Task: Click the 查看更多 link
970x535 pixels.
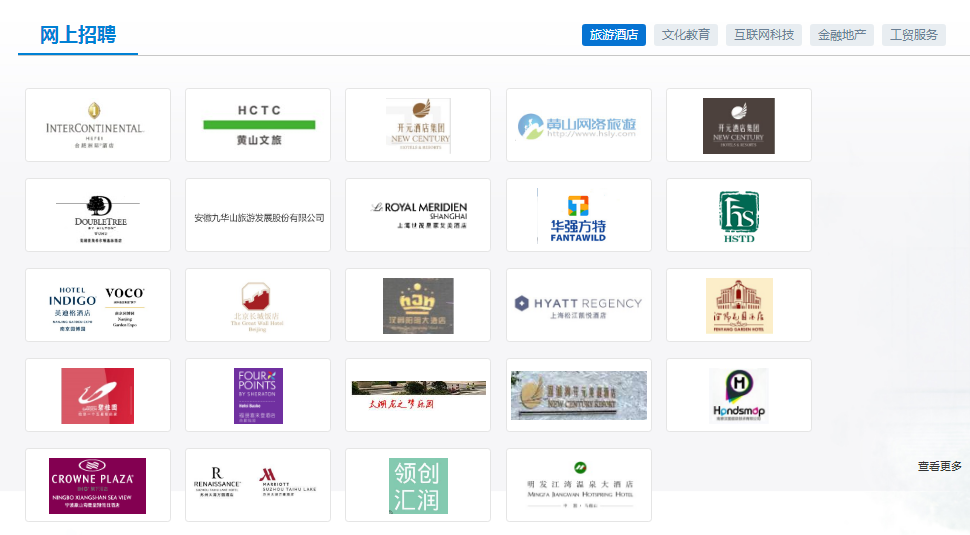Action: pyautogui.click(x=939, y=466)
